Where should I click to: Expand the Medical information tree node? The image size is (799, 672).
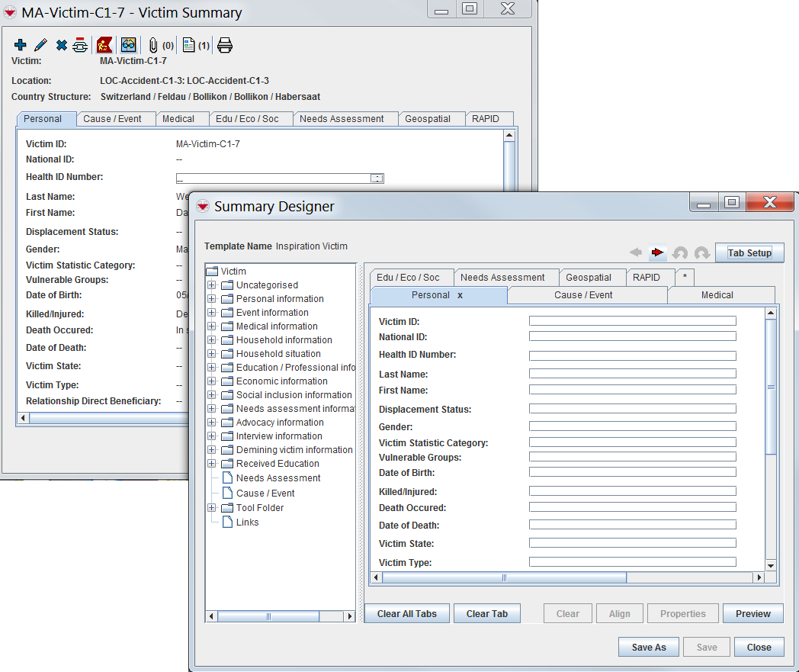pyautogui.click(x=212, y=326)
